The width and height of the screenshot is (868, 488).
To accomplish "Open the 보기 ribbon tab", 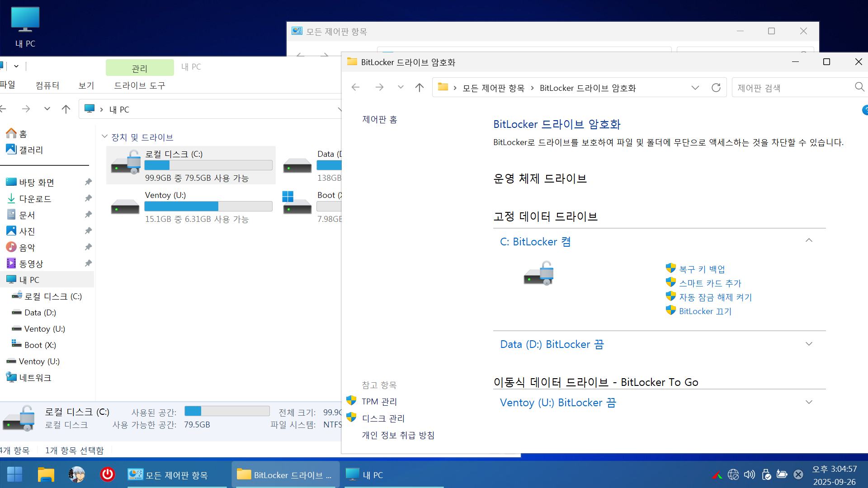I will pyautogui.click(x=86, y=85).
